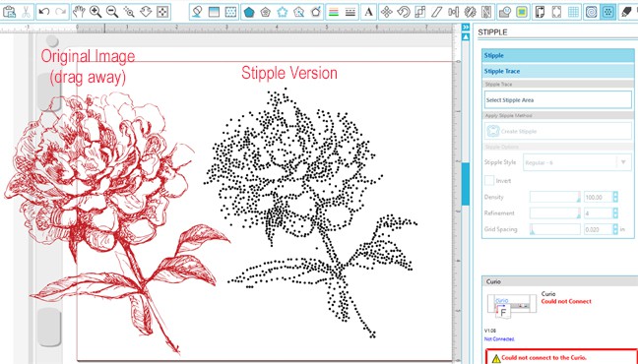
Task: Open the Line Style panel icon
Action: (x=351, y=12)
